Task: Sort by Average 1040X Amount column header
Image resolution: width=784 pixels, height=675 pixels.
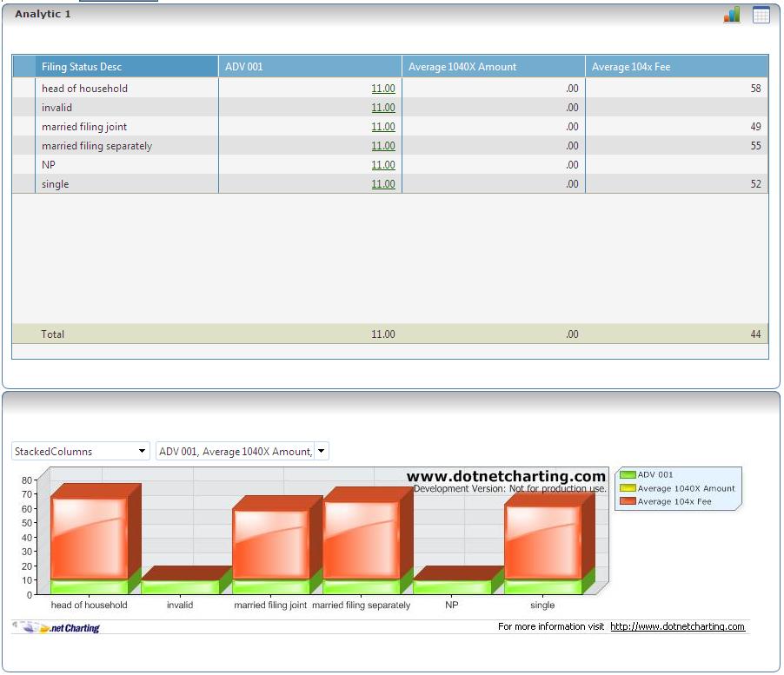Action: [494, 66]
